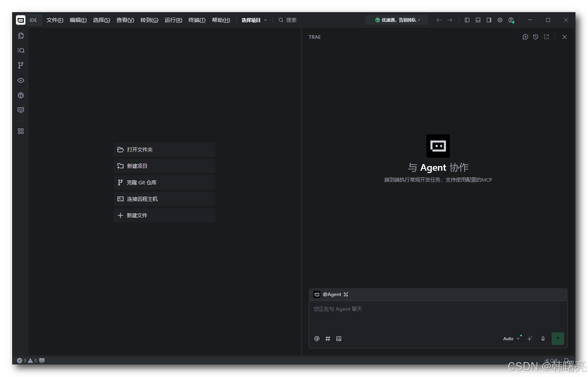Start a new chat in TRAE panel
Image resolution: width=588 pixels, height=377 pixels.
tap(525, 37)
